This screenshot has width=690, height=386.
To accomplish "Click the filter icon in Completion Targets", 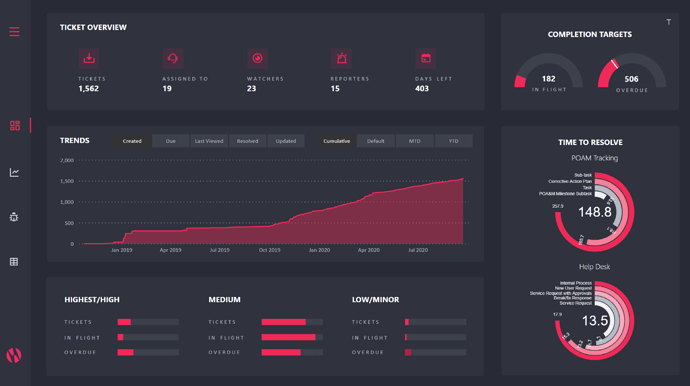I will (x=668, y=22).
